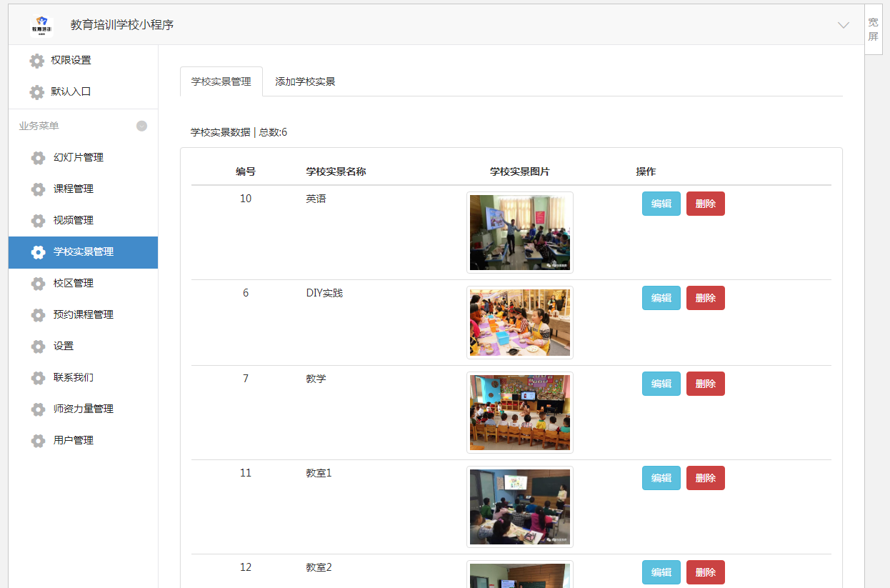The height and width of the screenshot is (588, 890).
Task: Open 设置 in the business menu
Action: point(83,346)
